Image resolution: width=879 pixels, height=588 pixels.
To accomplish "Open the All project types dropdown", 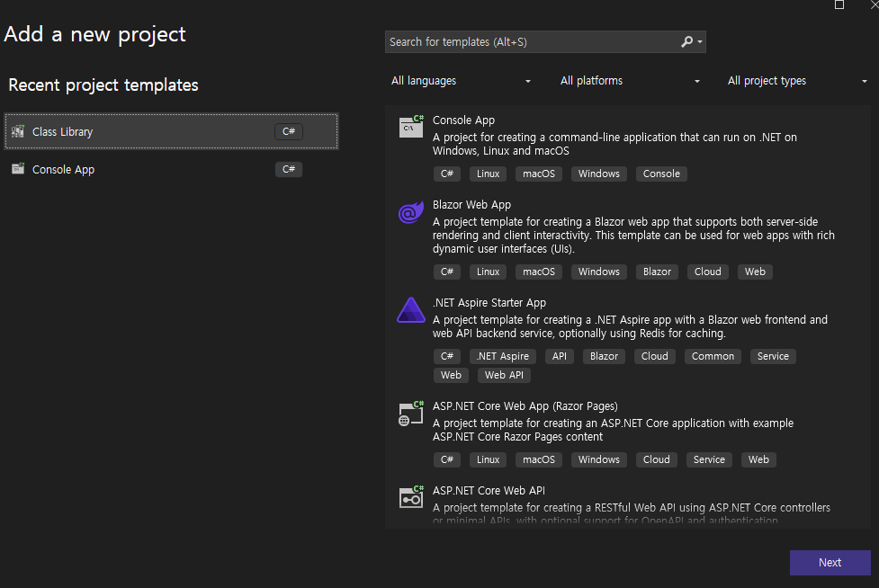I will pyautogui.click(x=797, y=81).
